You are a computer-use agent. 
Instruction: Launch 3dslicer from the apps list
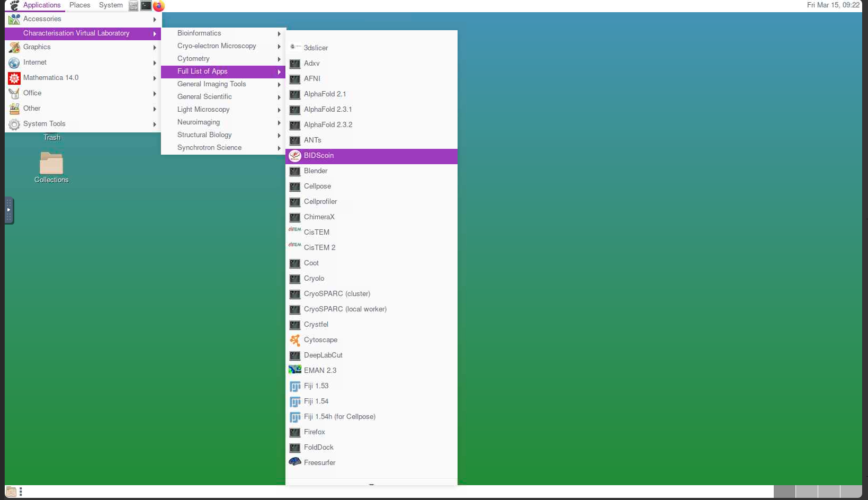(371, 48)
